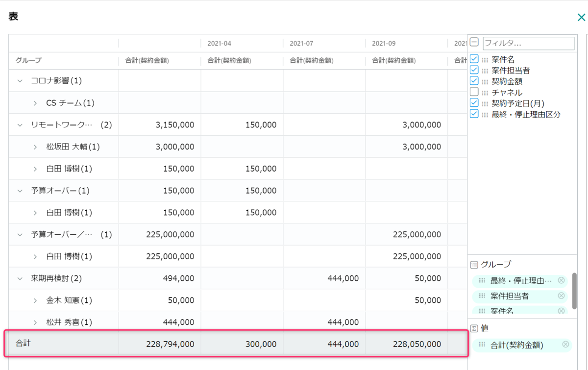
Task: Enable the チャネル column checkbox
Action: (474, 92)
